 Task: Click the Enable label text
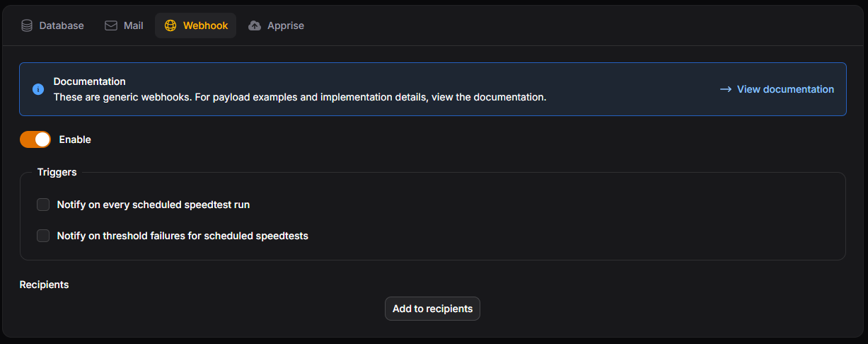(x=75, y=139)
